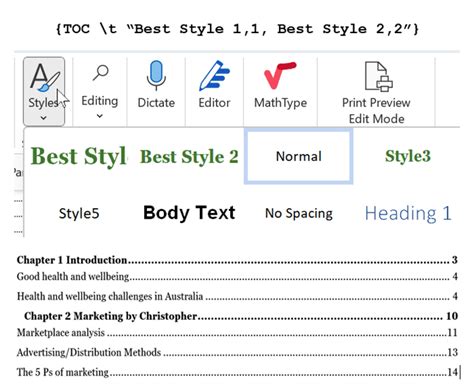This screenshot has height=384, width=474.
Task: Click page number 13 in contents
Action: (x=452, y=352)
